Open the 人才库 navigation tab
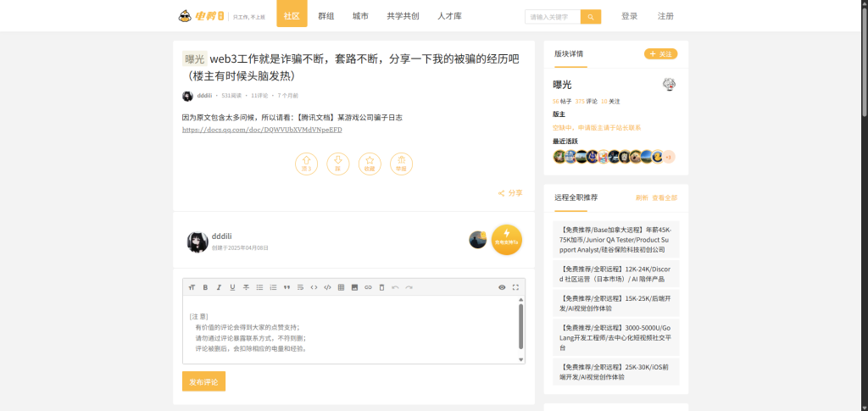 (450, 16)
